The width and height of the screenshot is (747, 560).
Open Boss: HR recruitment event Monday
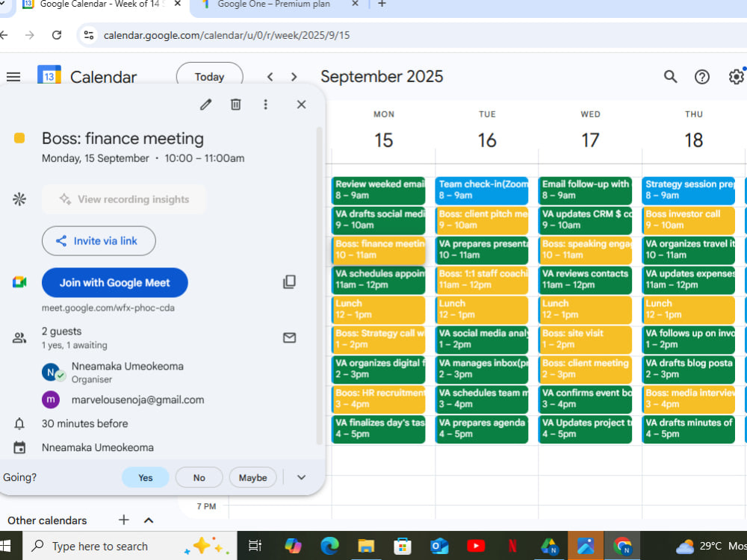click(x=378, y=399)
